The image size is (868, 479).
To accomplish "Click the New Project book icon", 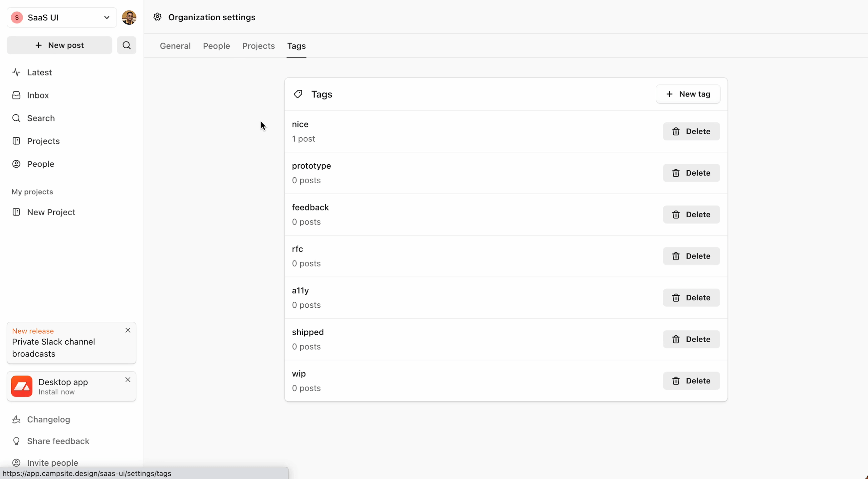I will pos(16,212).
